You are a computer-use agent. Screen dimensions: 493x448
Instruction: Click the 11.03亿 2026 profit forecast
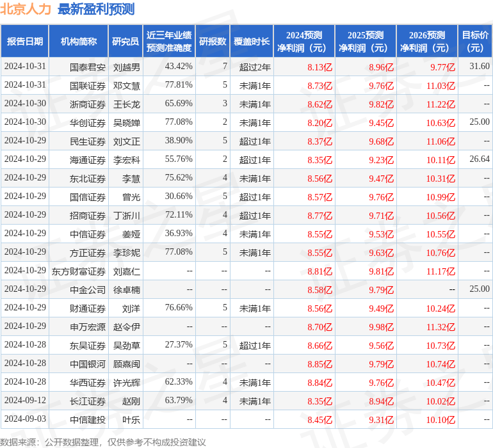tap(440, 86)
